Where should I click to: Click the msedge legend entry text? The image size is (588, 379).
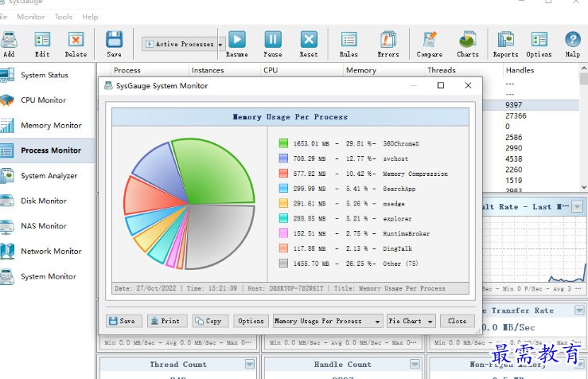(x=394, y=204)
